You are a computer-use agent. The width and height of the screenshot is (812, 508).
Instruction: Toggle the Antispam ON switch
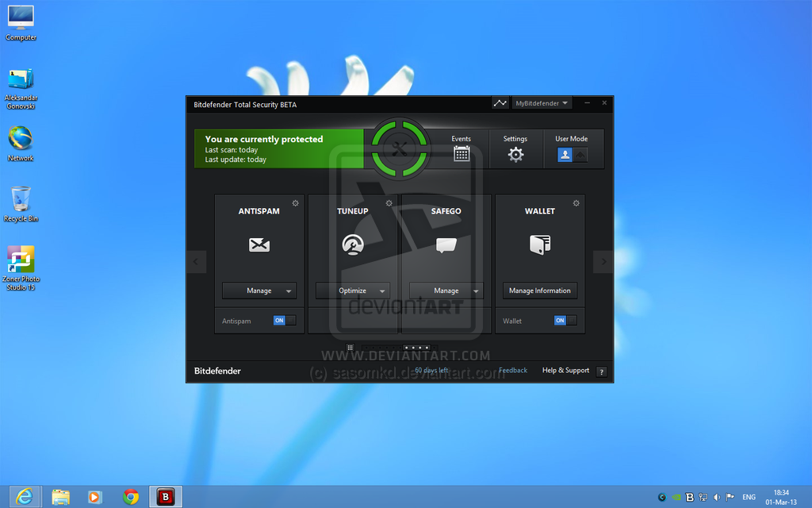285,321
